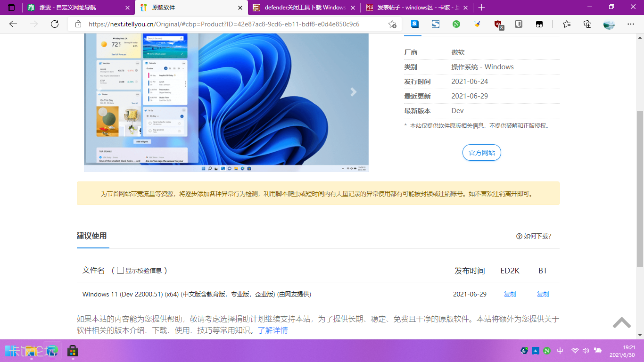Open the uBlock Origin extension

pyautogui.click(x=498, y=24)
